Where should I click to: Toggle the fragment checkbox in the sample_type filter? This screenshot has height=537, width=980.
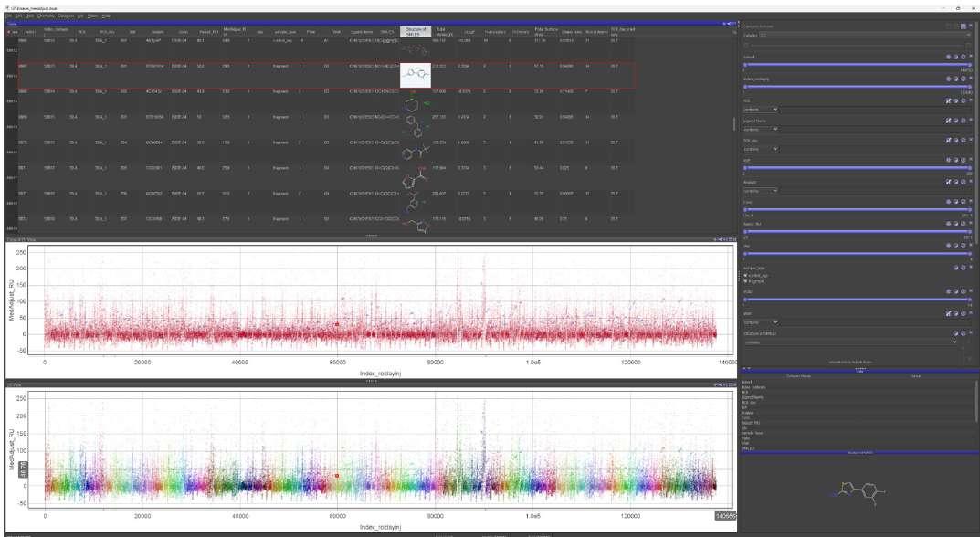[745, 281]
